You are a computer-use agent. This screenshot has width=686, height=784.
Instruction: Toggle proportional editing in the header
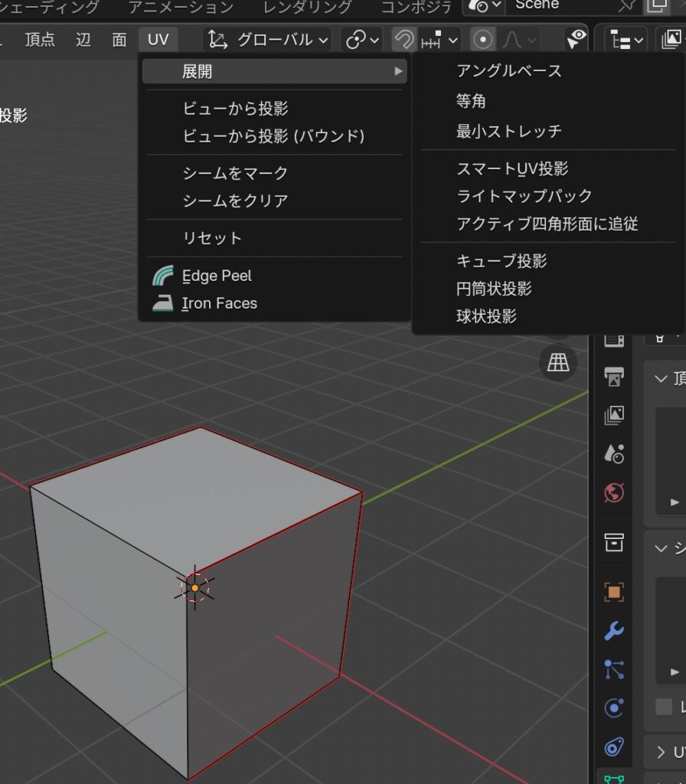coord(482,39)
